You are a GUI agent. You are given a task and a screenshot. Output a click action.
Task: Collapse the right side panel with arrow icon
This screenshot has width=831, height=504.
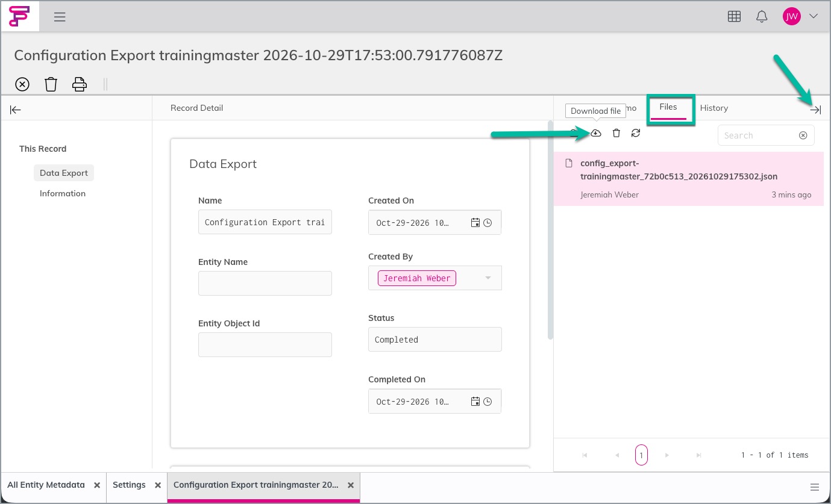(815, 110)
